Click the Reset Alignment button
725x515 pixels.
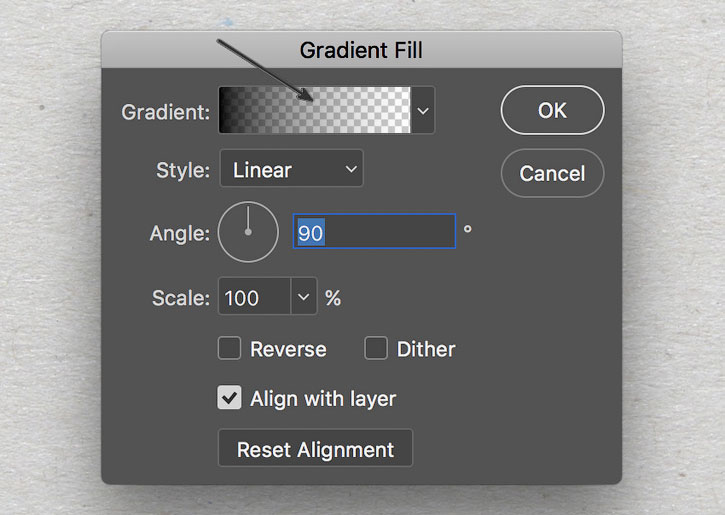click(315, 448)
